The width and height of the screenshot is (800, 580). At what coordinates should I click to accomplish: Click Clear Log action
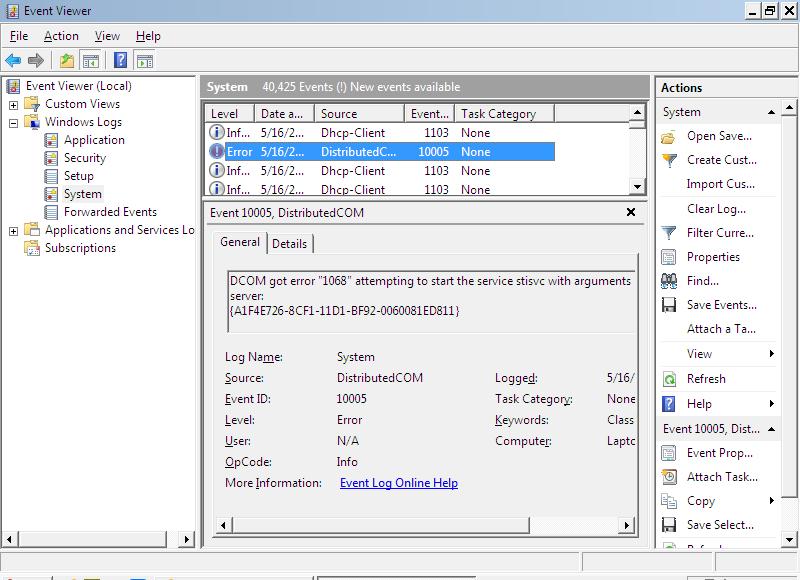[716, 209]
